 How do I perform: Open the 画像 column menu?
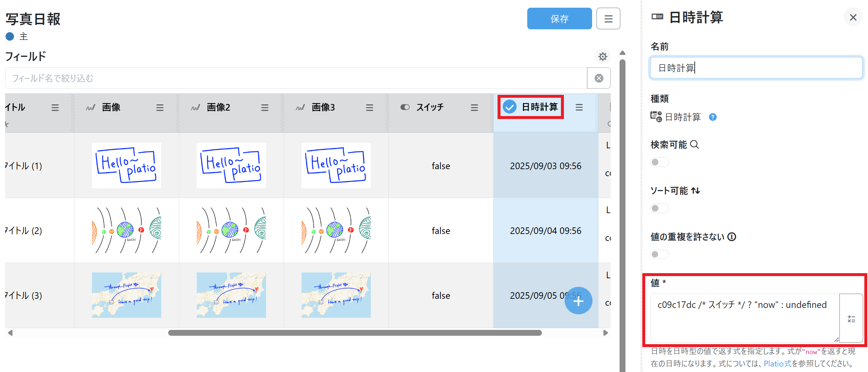[160, 108]
